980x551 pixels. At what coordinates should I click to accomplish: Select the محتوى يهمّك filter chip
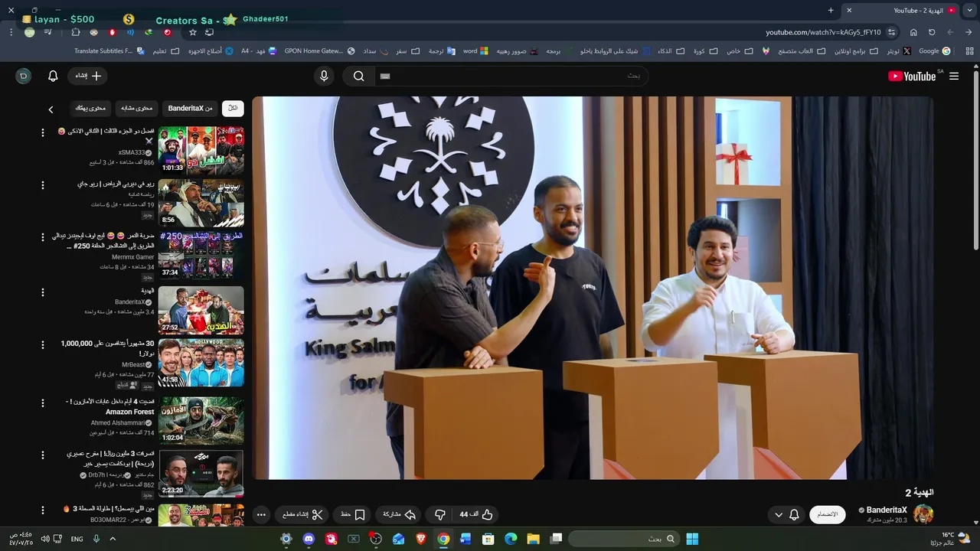(x=90, y=109)
